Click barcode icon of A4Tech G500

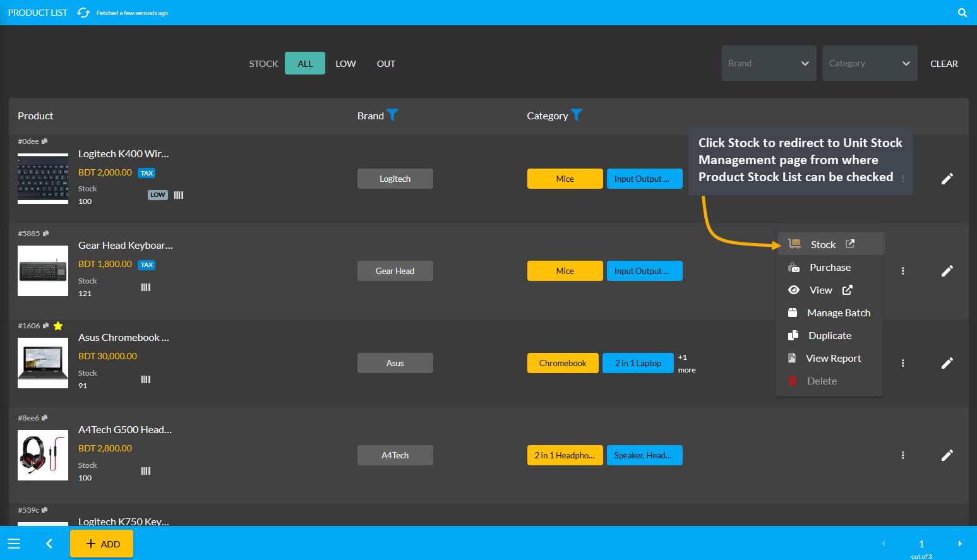pos(146,471)
